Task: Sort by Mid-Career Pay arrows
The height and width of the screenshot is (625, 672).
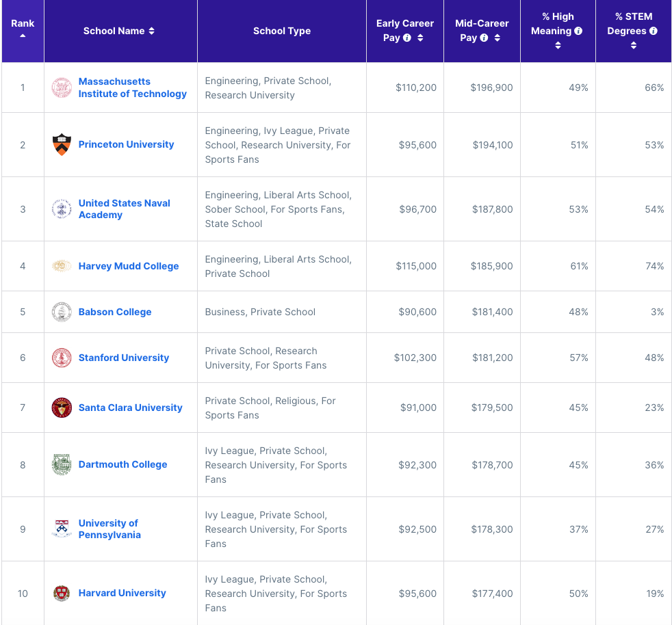Action: point(497,38)
